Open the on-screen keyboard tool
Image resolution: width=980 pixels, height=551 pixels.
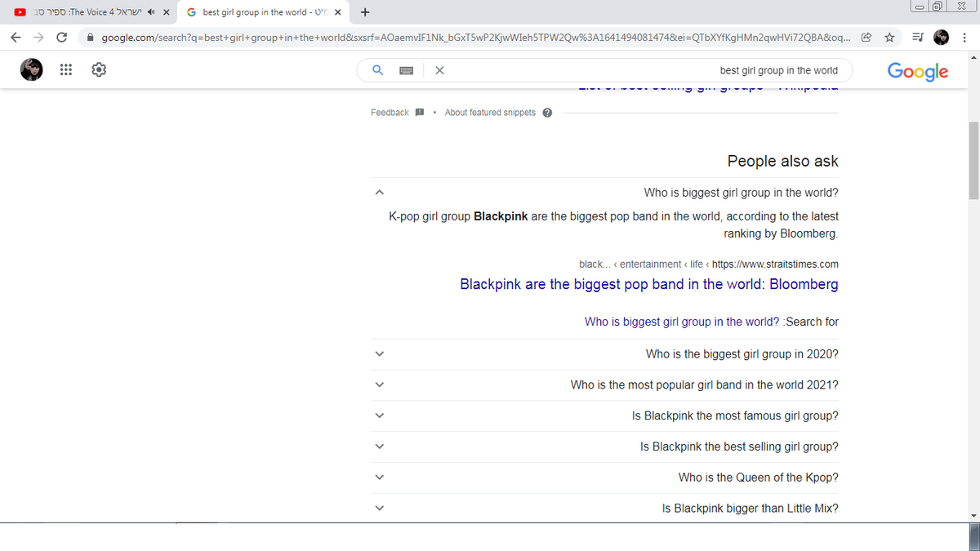click(408, 71)
